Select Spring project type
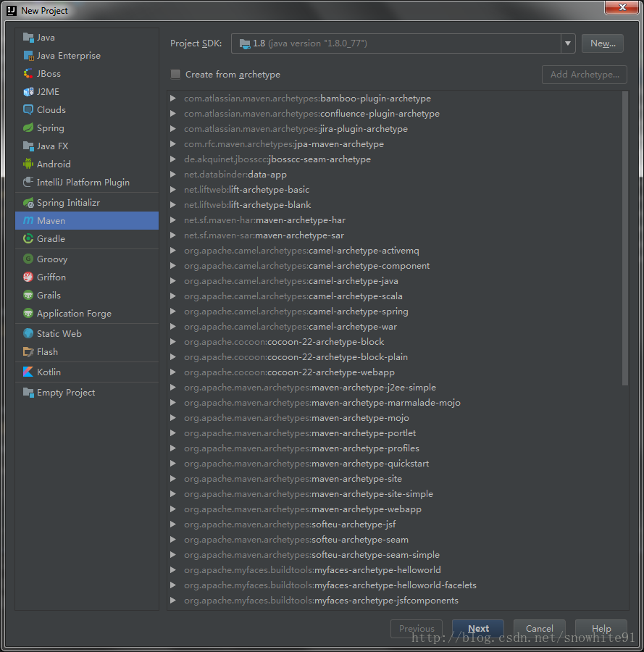This screenshot has width=644, height=652. [x=87, y=128]
